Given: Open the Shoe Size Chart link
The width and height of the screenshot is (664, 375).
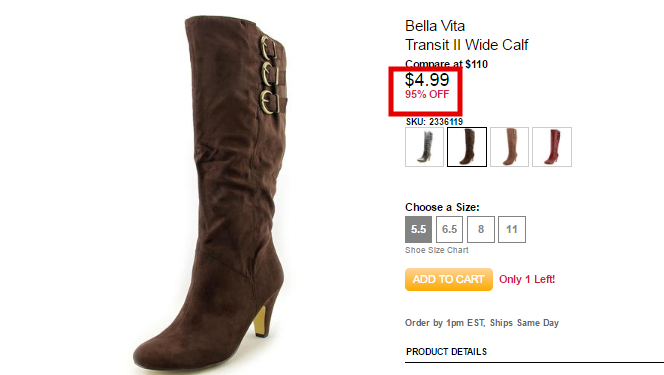Looking at the screenshot, I should pyautogui.click(x=437, y=250).
